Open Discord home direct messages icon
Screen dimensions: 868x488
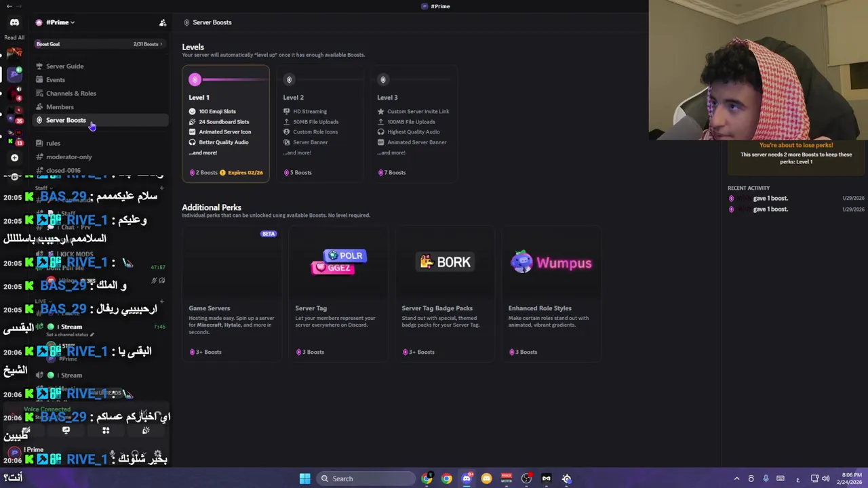pos(14,22)
